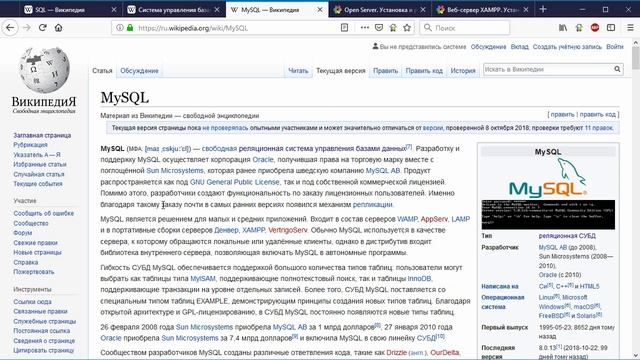
Task: Click the green padlock security icon
Action: pyautogui.click(x=130, y=28)
